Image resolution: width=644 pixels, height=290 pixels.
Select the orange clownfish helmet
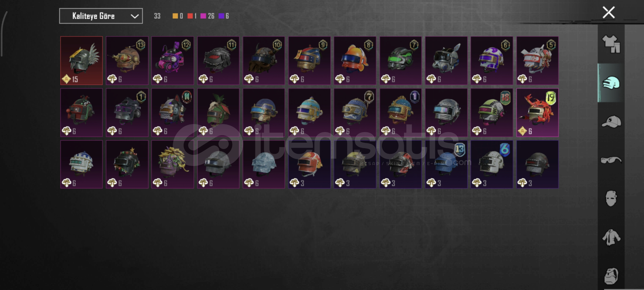pyautogui.click(x=355, y=61)
